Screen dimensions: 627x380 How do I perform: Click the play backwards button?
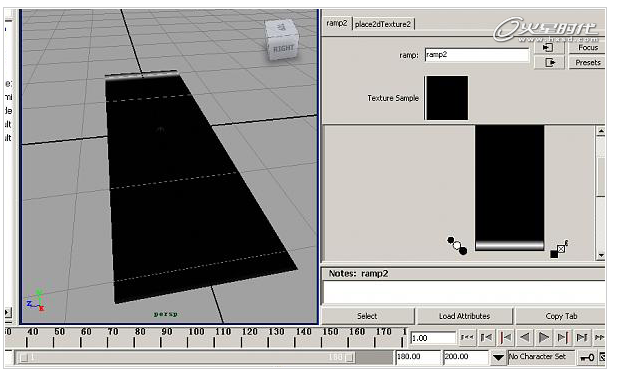pos(525,338)
